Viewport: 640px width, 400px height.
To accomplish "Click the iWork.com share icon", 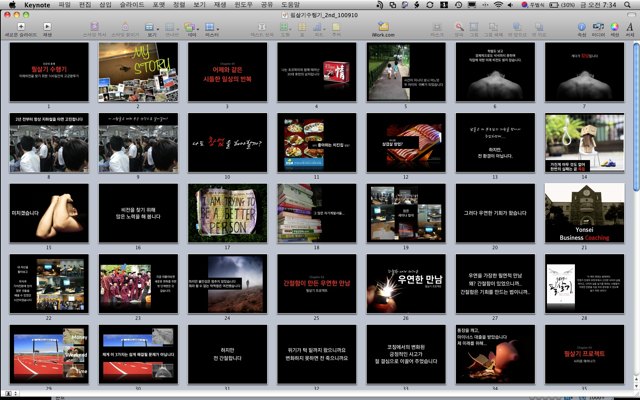I will tap(383, 27).
